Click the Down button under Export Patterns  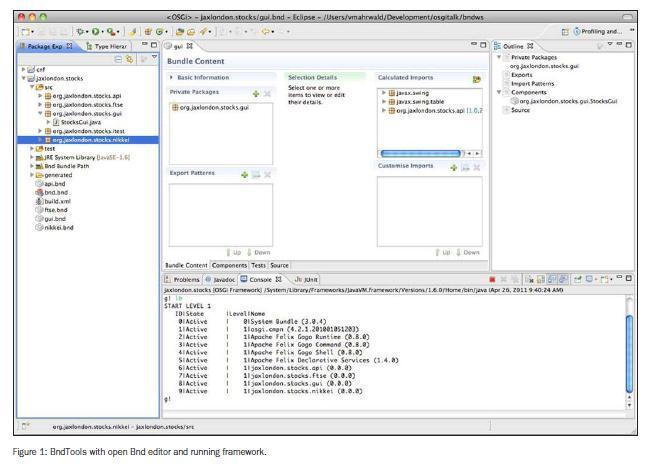(260, 254)
